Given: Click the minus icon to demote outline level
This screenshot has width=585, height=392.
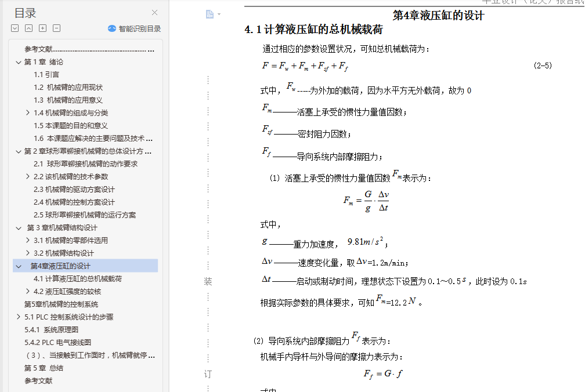Looking at the screenshot, I should tap(57, 28).
